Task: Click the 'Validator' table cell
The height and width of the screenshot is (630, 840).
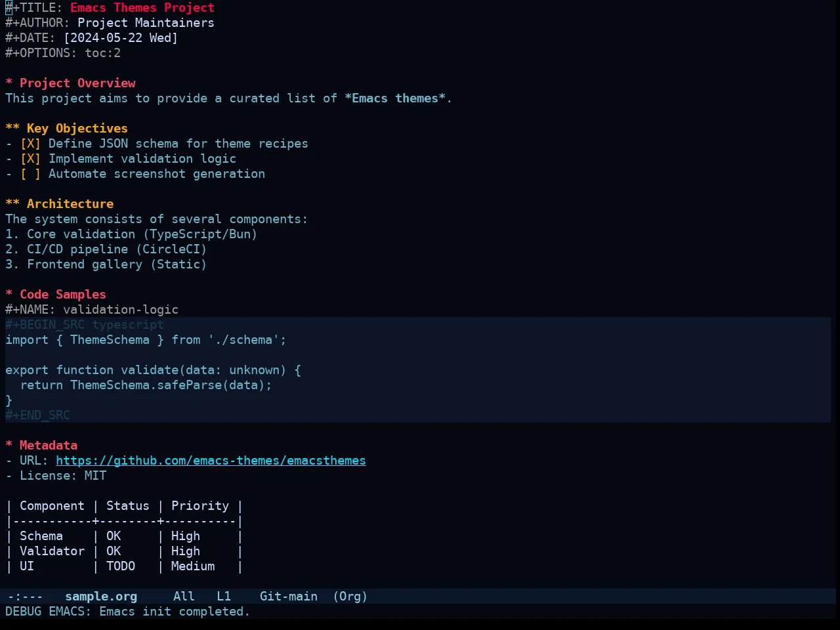Action: (52, 551)
